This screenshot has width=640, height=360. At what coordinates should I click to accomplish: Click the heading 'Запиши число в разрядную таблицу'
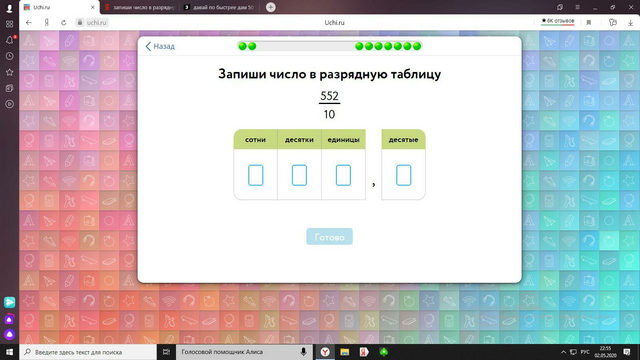tap(329, 74)
